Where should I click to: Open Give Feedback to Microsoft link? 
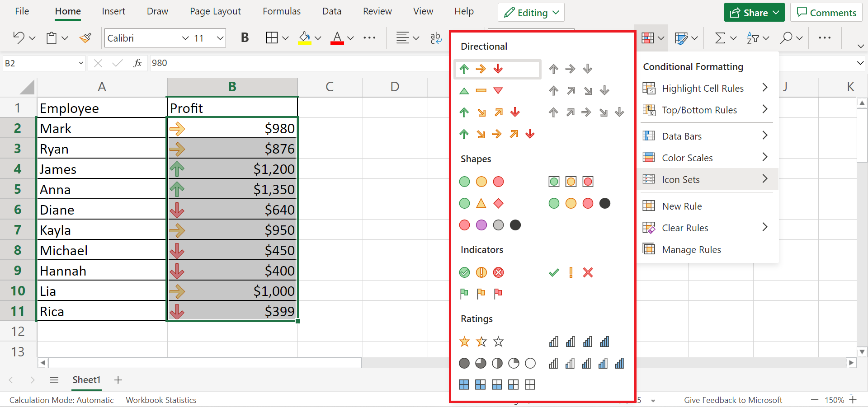[x=732, y=400]
